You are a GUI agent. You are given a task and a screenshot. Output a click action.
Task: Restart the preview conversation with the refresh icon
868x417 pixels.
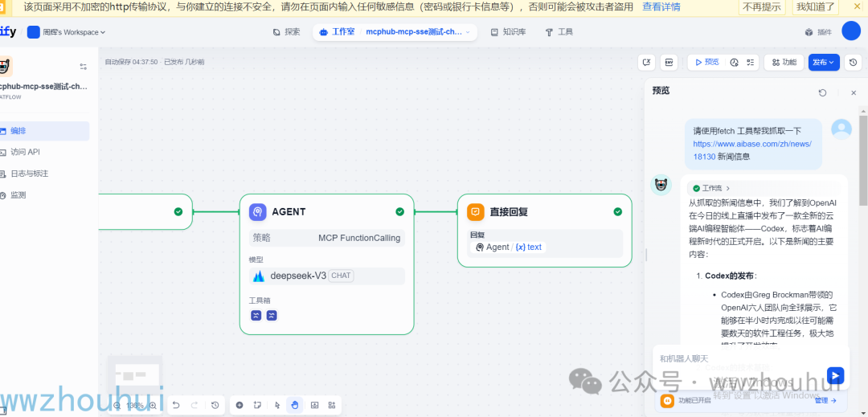click(x=823, y=92)
